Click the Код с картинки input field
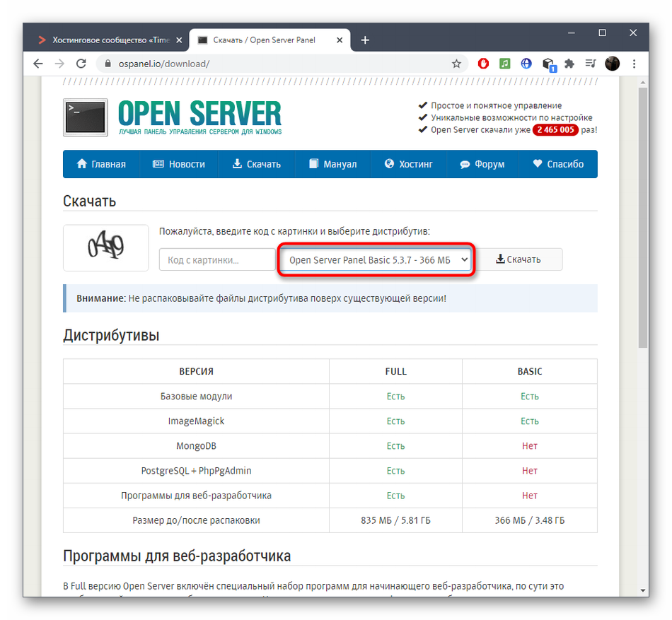The height and width of the screenshot is (620, 672). 217,259
